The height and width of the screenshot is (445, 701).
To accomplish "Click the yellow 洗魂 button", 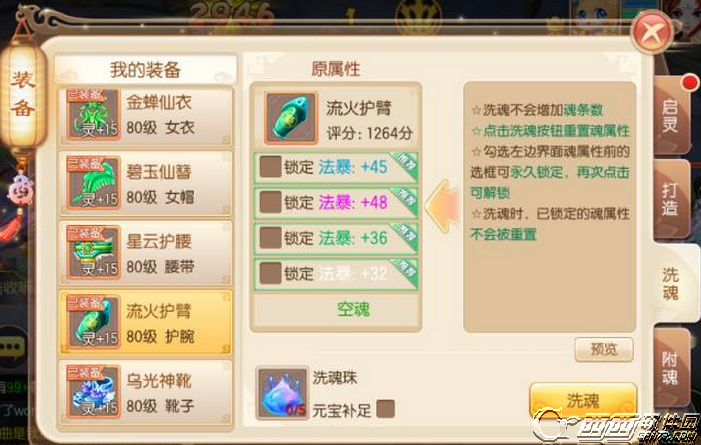I will [583, 400].
